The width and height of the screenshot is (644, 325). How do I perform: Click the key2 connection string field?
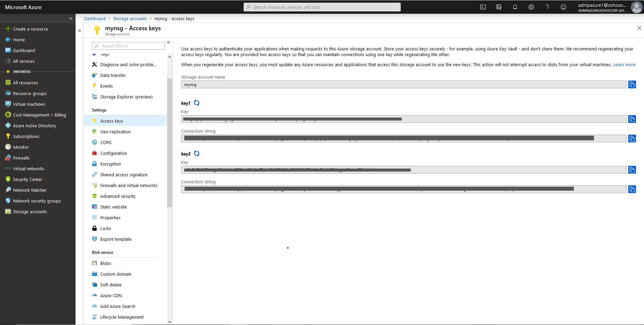[404, 189]
